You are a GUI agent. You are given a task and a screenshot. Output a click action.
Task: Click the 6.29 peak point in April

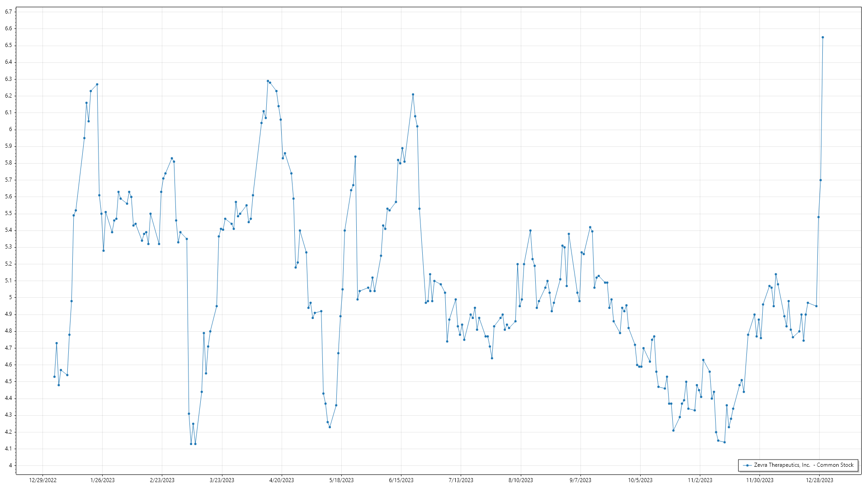click(268, 81)
